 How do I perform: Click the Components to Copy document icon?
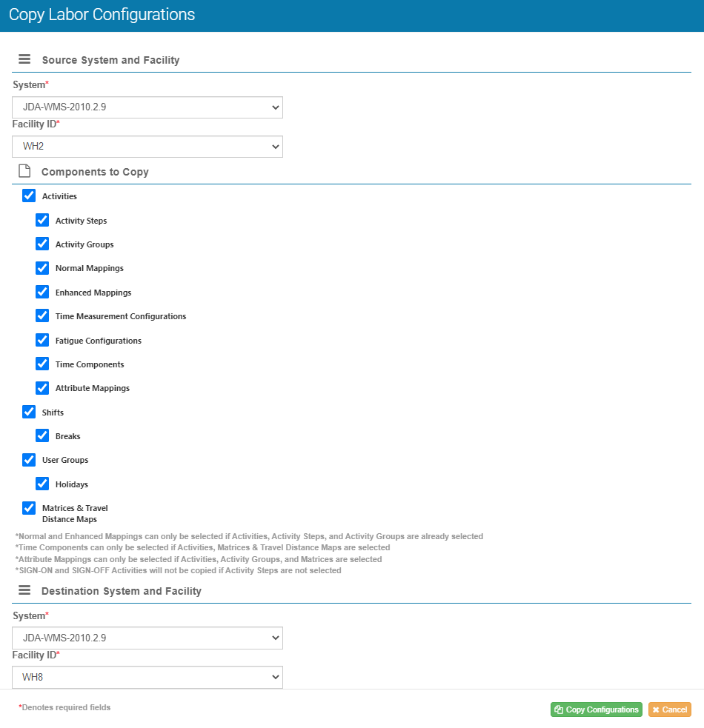pyautogui.click(x=24, y=171)
